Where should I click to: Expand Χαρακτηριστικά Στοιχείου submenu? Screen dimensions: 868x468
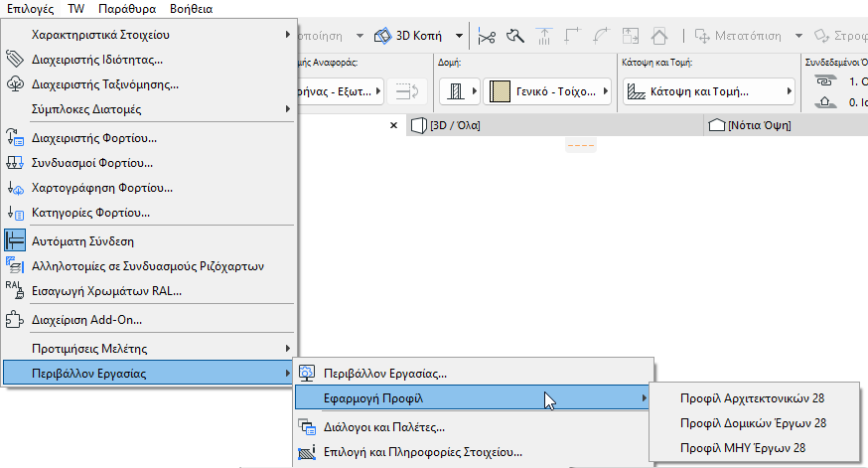[149, 35]
